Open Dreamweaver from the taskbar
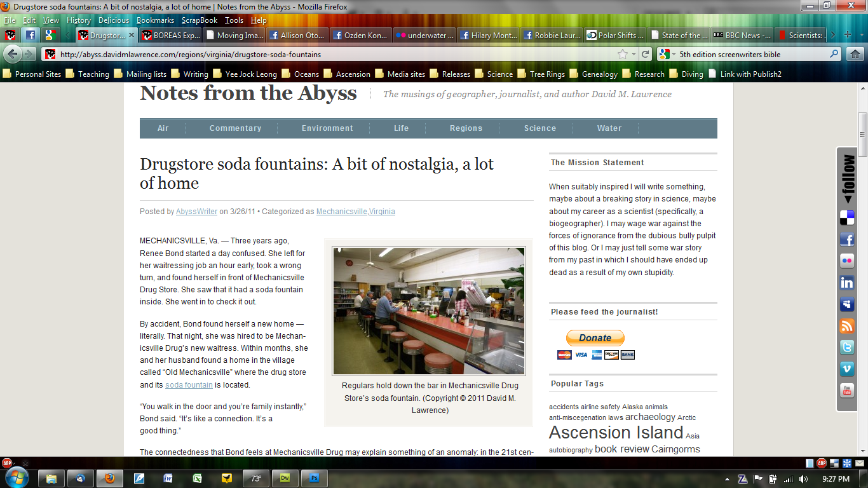The width and height of the screenshot is (868, 488). click(285, 478)
